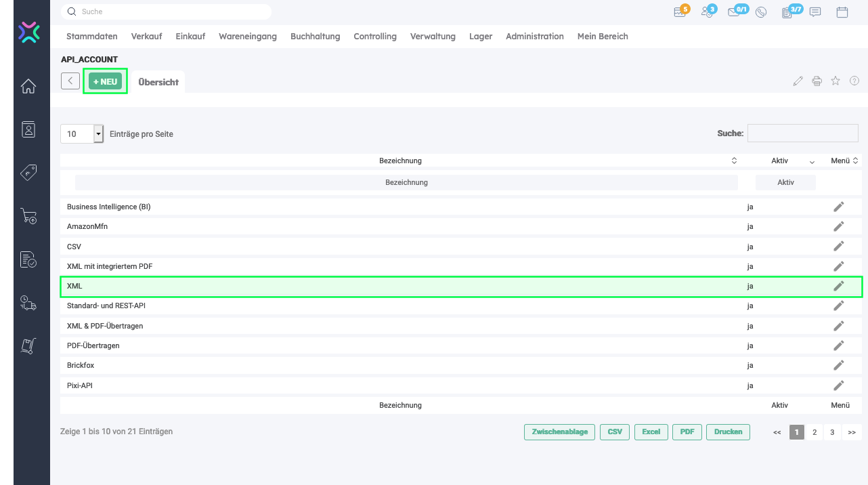Export the table using Excel button
The height and width of the screenshot is (485, 868).
click(651, 432)
